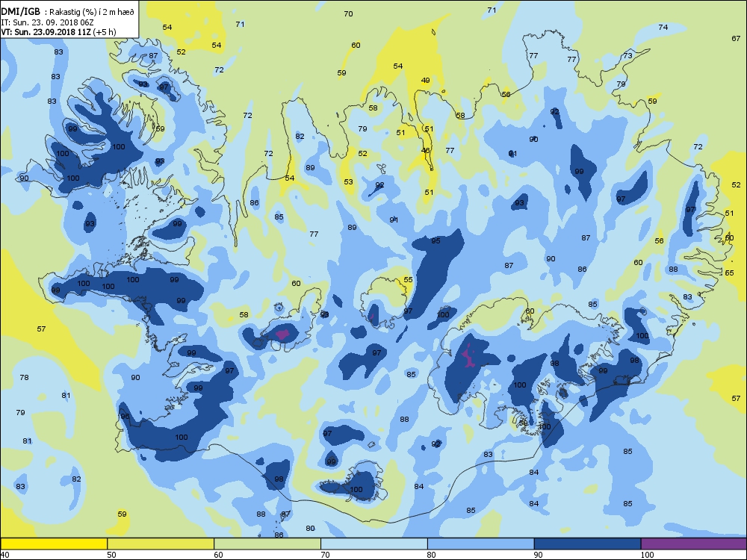747x560 pixels.
Task: Click the 'VT: Sun. 23.09.2018 11Z (+5 h)' line
Action: pyautogui.click(x=58, y=32)
